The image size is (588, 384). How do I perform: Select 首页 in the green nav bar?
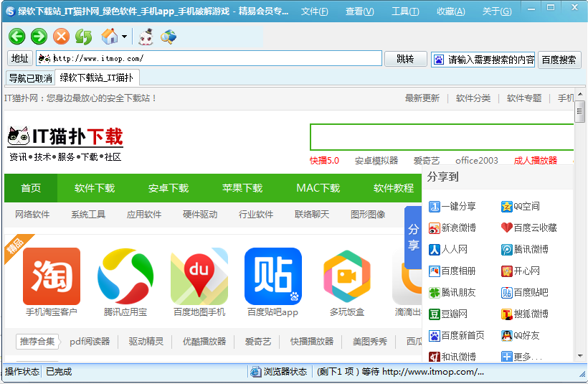[x=31, y=188]
